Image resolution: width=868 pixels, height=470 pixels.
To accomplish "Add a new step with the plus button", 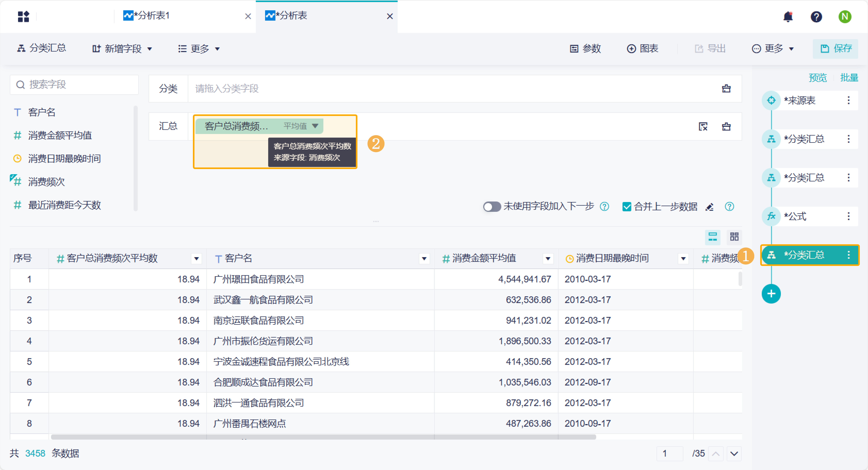I will coord(771,294).
